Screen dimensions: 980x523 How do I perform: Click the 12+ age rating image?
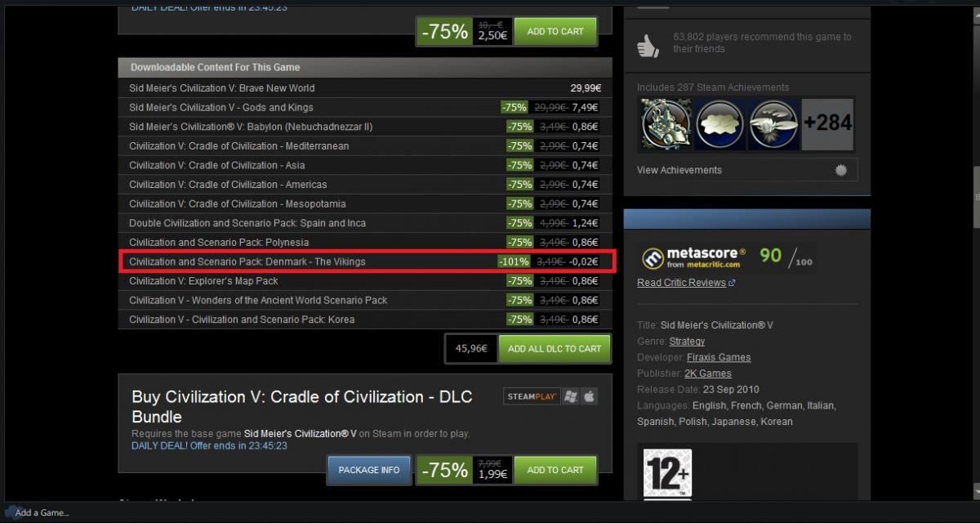(x=667, y=474)
